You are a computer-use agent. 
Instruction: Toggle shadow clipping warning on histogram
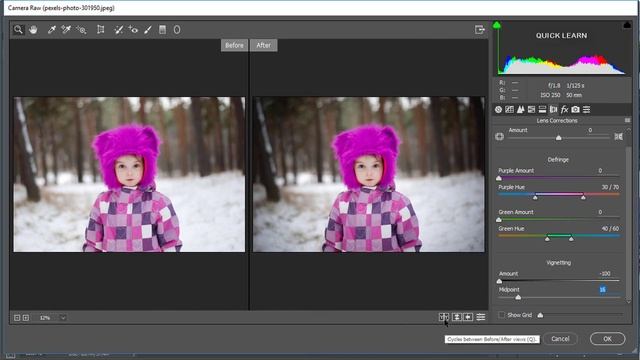(x=497, y=25)
